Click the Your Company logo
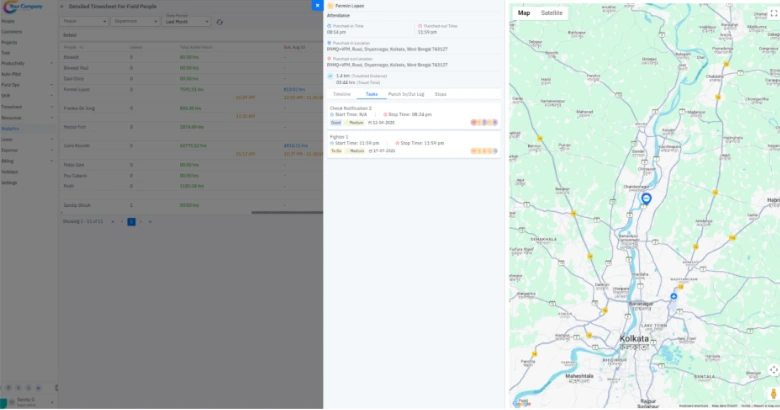 [25, 7]
